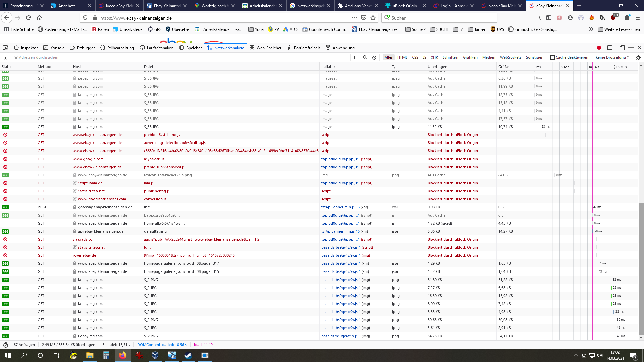This screenshot has height=362, width=644.
Task: Open the Web-Speicher tab
Action: tap(265, 48)
